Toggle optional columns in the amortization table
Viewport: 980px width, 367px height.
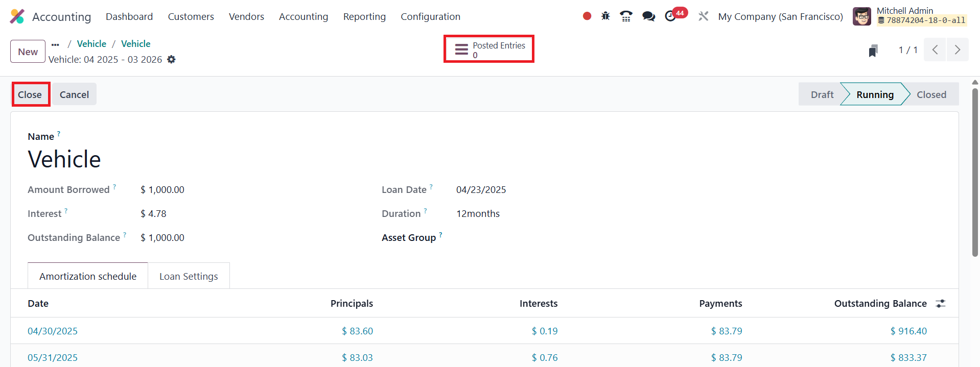pyautogui.click(x=941, y=304)
